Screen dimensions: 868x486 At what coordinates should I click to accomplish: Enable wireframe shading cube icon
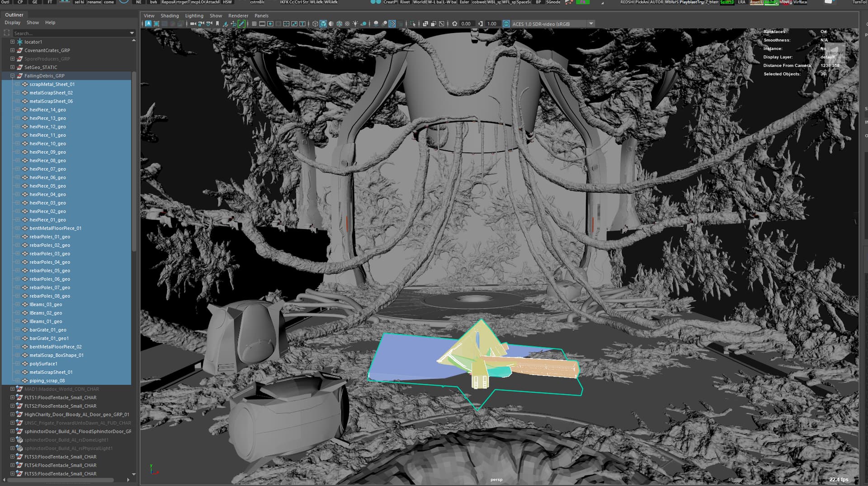point(315,24)
